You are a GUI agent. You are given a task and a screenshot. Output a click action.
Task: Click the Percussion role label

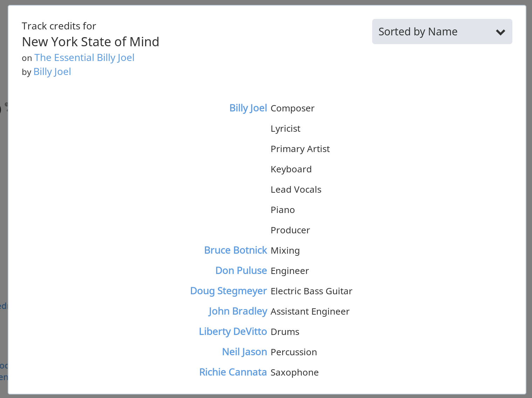(x=294, y=352)
